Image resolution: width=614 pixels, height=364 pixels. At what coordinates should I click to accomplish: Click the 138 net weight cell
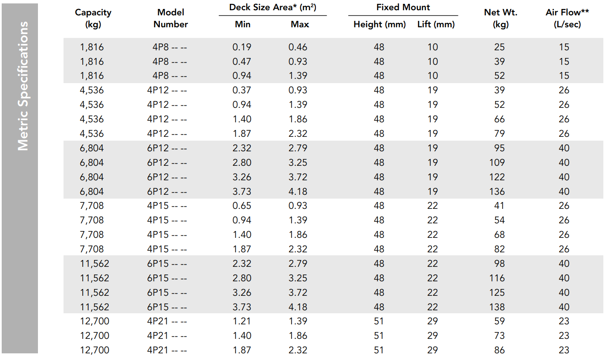(x=497, y=307)
